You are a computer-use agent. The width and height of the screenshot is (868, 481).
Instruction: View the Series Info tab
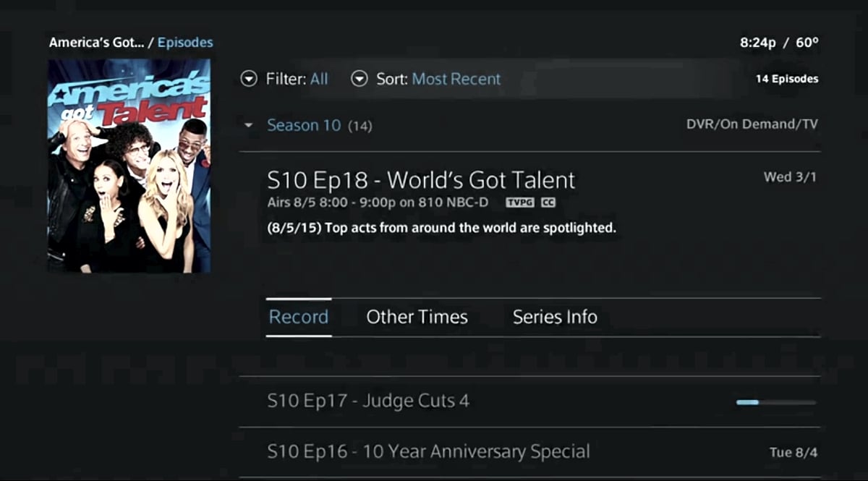point(554,316)
